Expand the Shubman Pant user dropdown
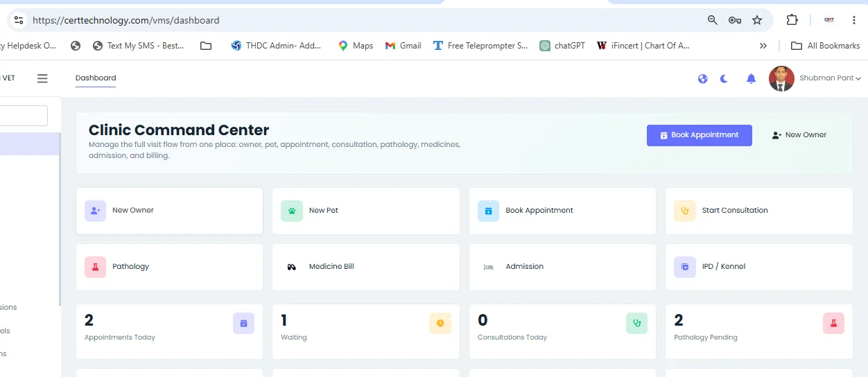 click(830, 78)
